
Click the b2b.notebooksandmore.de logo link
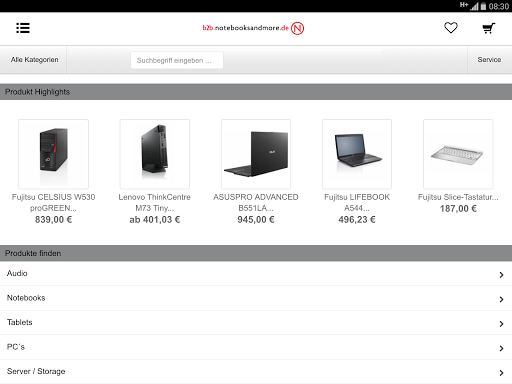point(246,28)
